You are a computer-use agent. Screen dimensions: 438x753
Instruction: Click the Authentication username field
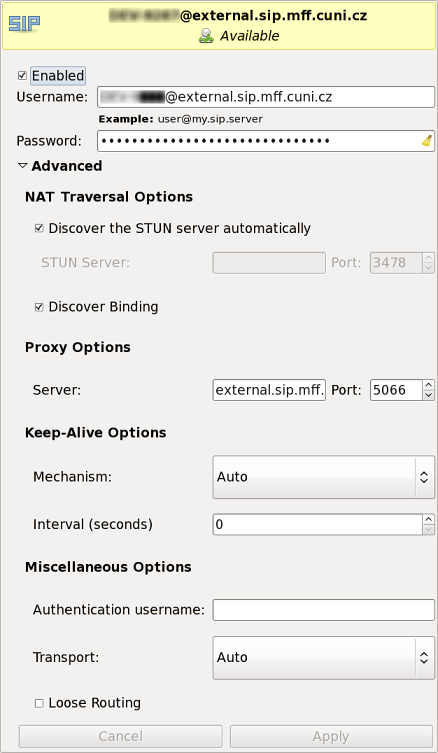(324, 610)
